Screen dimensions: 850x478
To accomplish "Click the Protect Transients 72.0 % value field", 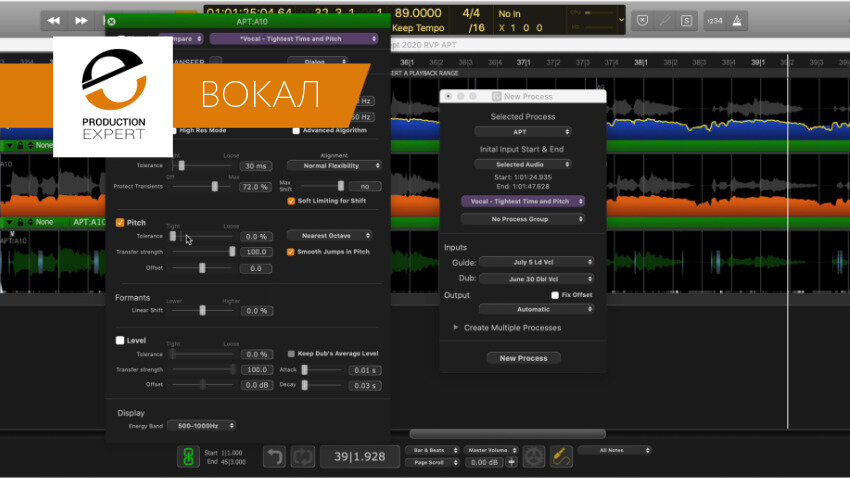I will [x=255, y=187].
